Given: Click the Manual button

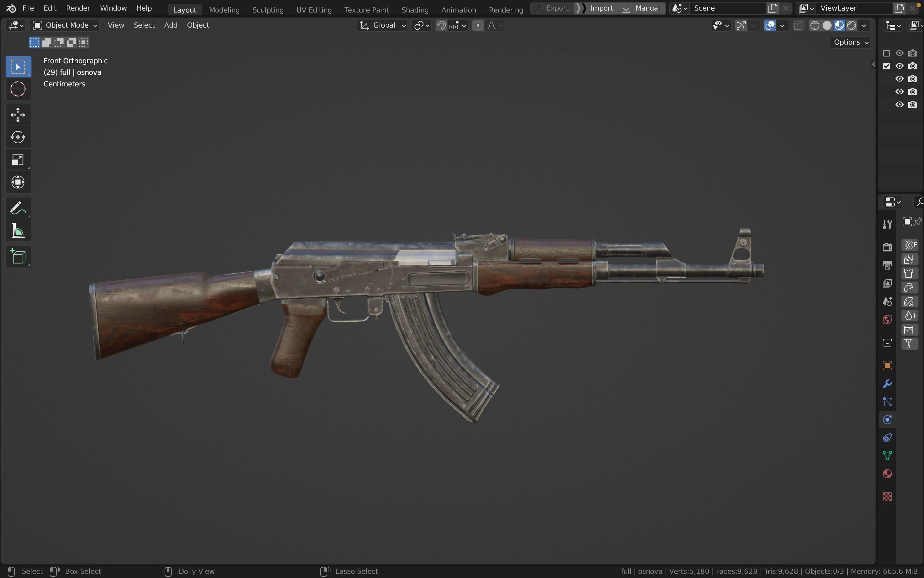Looking at the screenshot, I should coord(642,8).
